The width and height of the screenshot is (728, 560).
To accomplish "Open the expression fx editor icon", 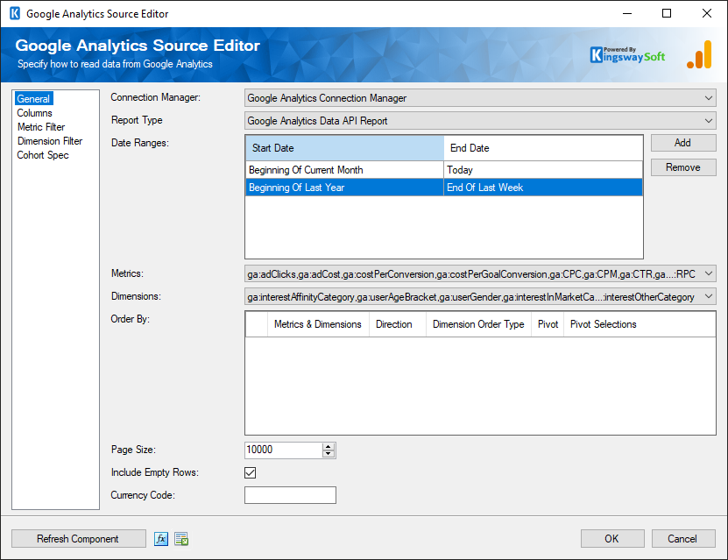I will 161,539.
